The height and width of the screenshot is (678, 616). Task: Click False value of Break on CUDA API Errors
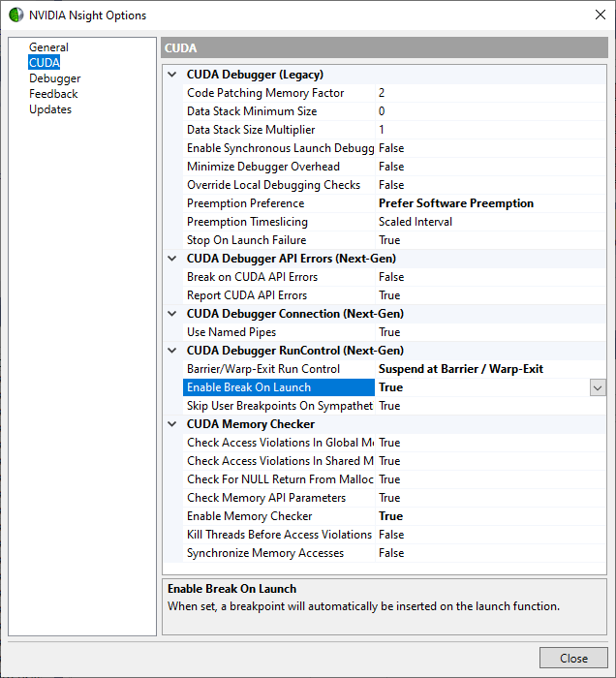coord(490,277)
